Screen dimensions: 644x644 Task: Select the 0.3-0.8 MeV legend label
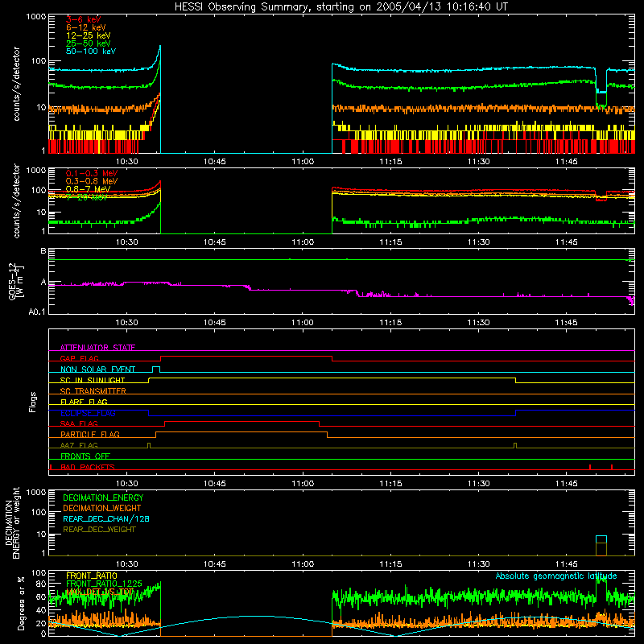[x=92, y=181]
